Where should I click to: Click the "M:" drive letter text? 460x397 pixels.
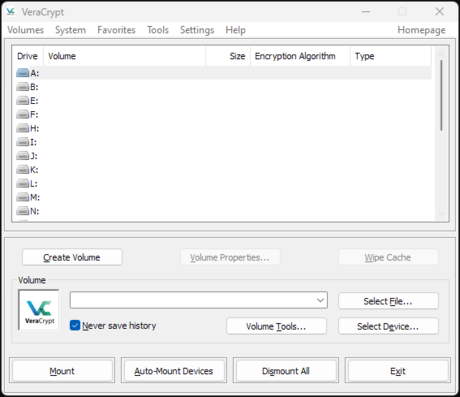click(x=35, y=198)
